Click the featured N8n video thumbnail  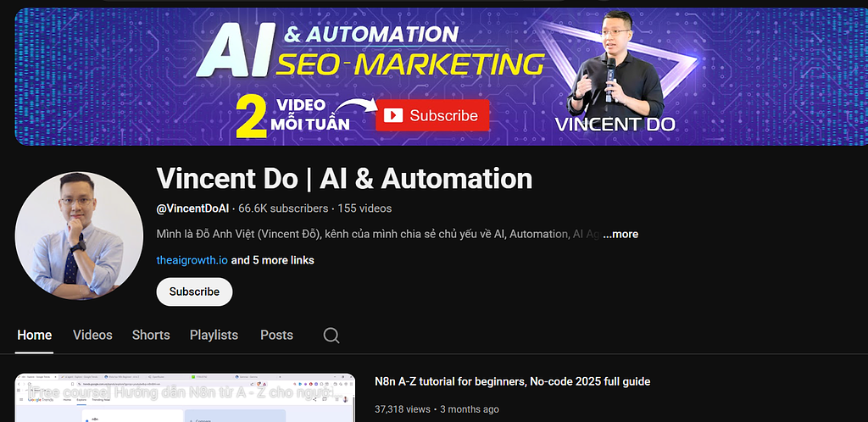(185, 398)
